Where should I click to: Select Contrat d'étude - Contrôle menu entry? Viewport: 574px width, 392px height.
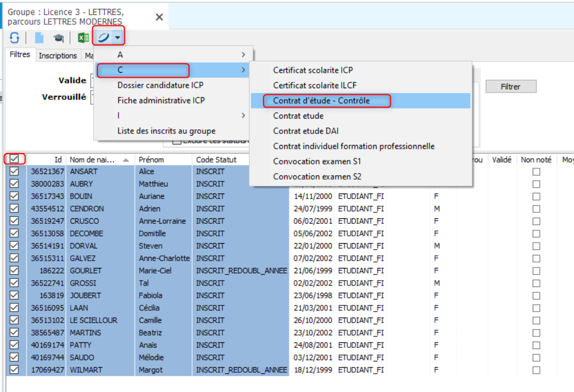pyautogui.click(x=321, y=101)
